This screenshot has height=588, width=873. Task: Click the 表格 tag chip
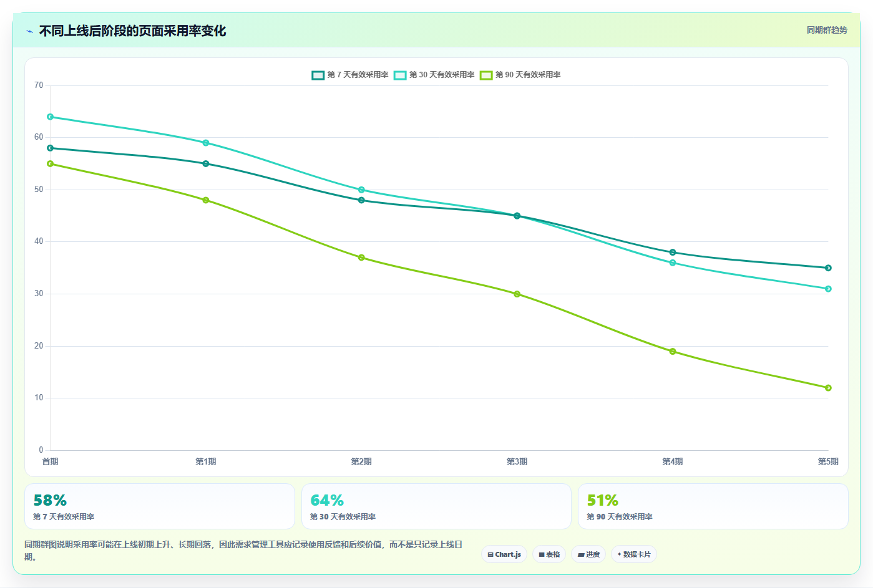[549, 554]
